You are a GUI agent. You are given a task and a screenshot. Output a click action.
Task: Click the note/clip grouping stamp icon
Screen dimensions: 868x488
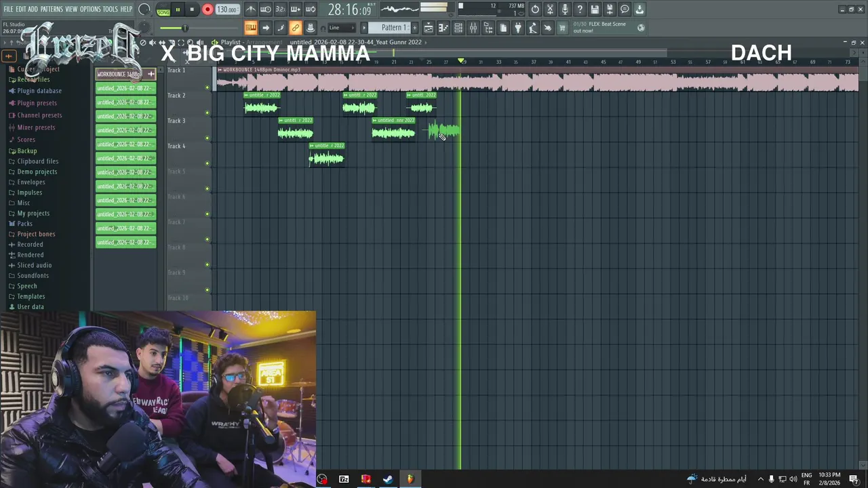point(311,28)
